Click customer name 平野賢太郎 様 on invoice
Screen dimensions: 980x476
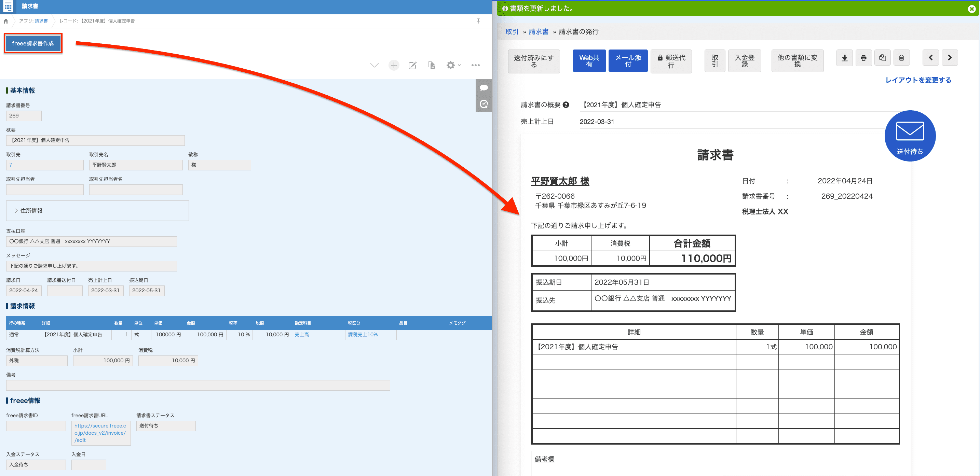point(560,181)
